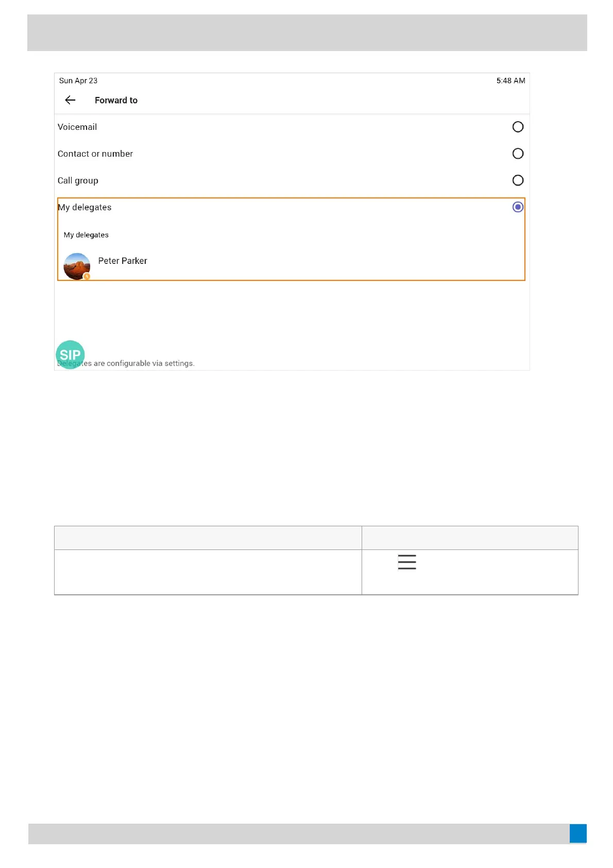
Task: Pick the Contact or number label
Action: (95, 154)
